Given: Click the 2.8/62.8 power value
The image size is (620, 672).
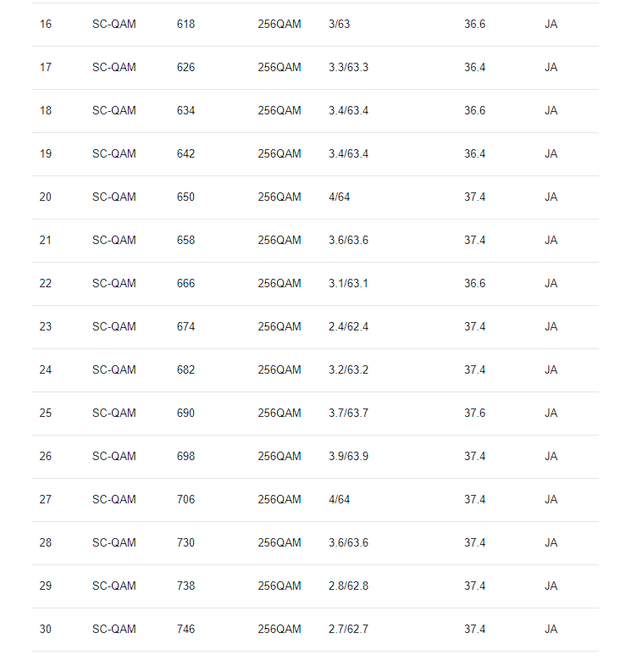Looking at the screenshot, I should tap(348, 586).
